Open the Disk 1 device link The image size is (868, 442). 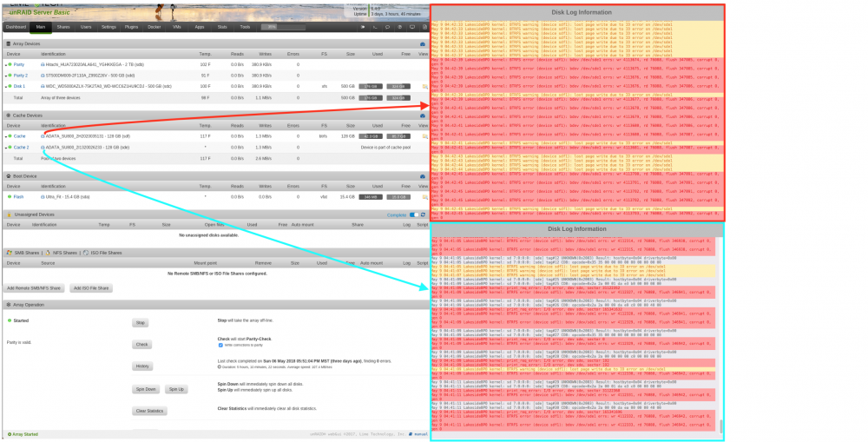pyautogui.click(x=19, y=87)
